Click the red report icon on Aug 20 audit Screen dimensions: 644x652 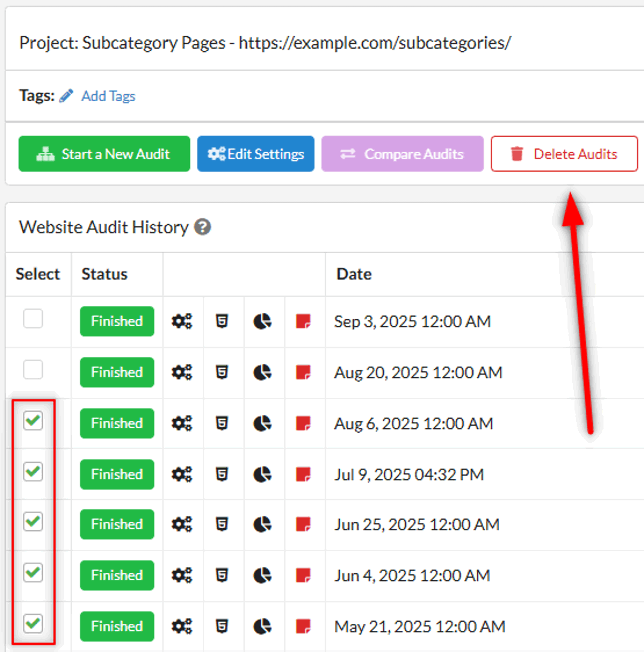click(x=303, y=372)
